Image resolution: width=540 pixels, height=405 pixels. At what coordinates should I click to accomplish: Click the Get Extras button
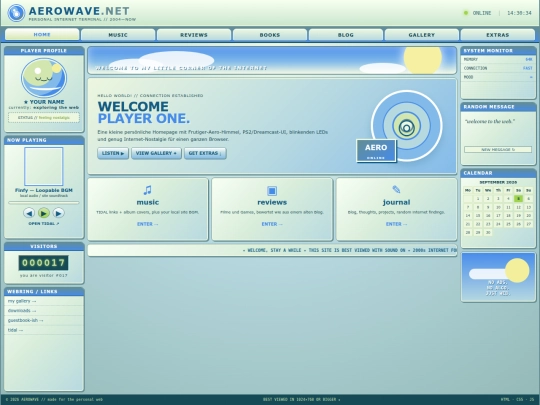pos(205,153)
